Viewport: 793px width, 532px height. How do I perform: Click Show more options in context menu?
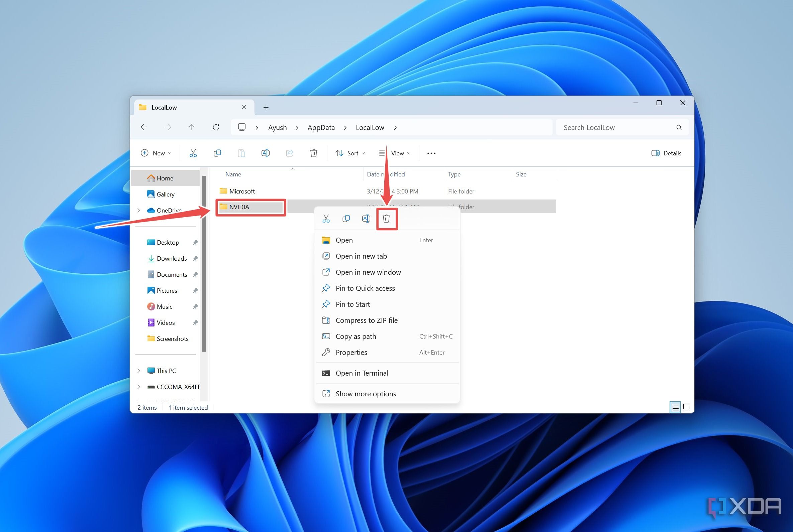(366, 394)
